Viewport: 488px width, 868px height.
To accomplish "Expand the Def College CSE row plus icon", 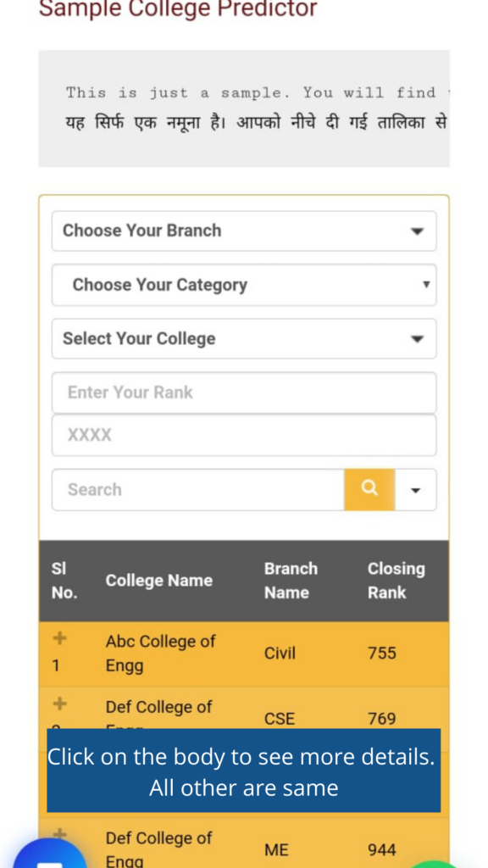I will (x=60, y=704).
